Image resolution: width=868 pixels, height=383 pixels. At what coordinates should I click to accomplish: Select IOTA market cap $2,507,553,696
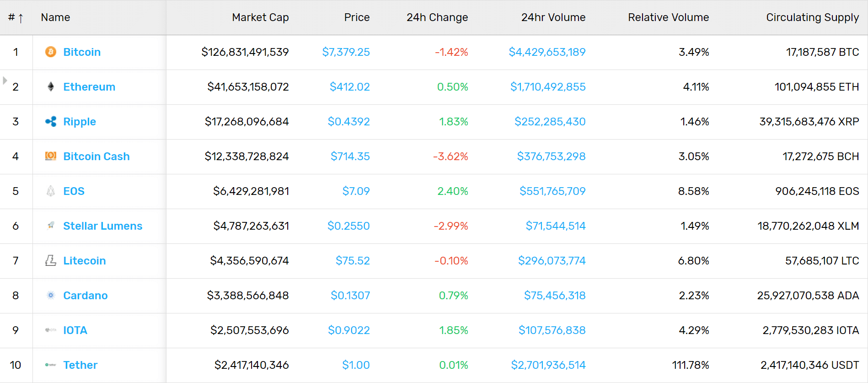pyautogui.click(x=250, y=330)
